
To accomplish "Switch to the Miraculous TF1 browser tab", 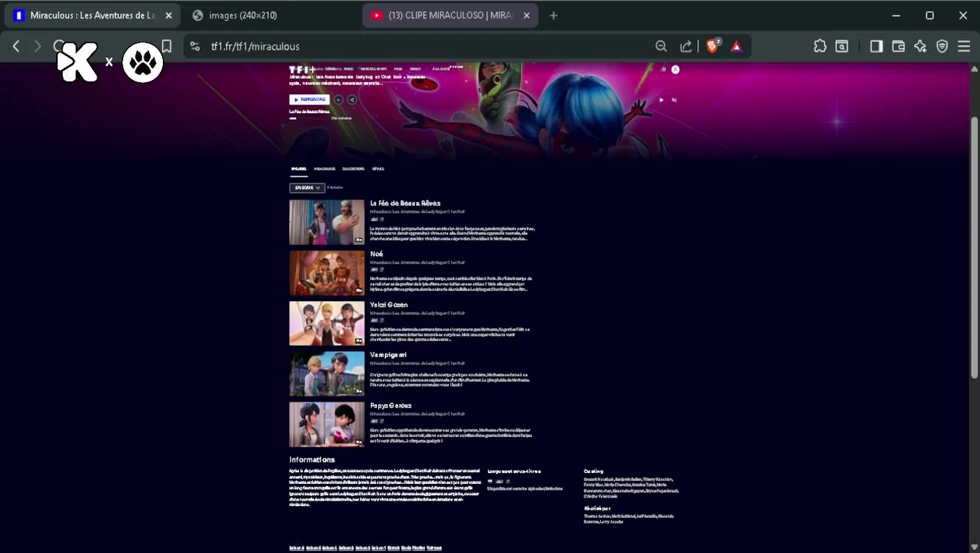I will (91, 15).
